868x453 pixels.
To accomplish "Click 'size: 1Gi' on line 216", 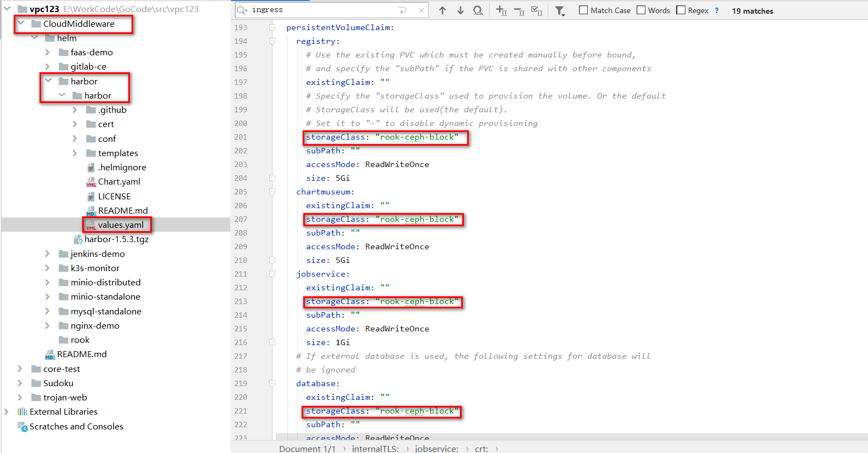I will [x=328, y=342].
